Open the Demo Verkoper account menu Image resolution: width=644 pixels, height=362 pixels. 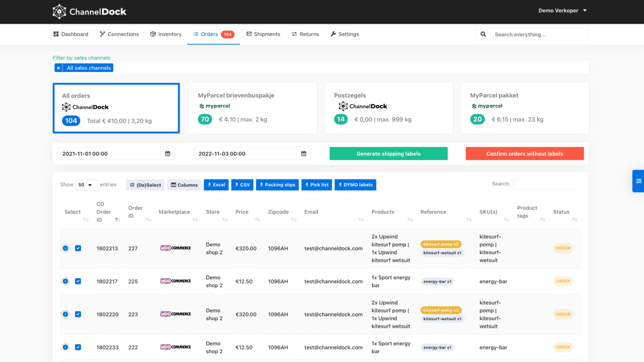tap(562, 10)
